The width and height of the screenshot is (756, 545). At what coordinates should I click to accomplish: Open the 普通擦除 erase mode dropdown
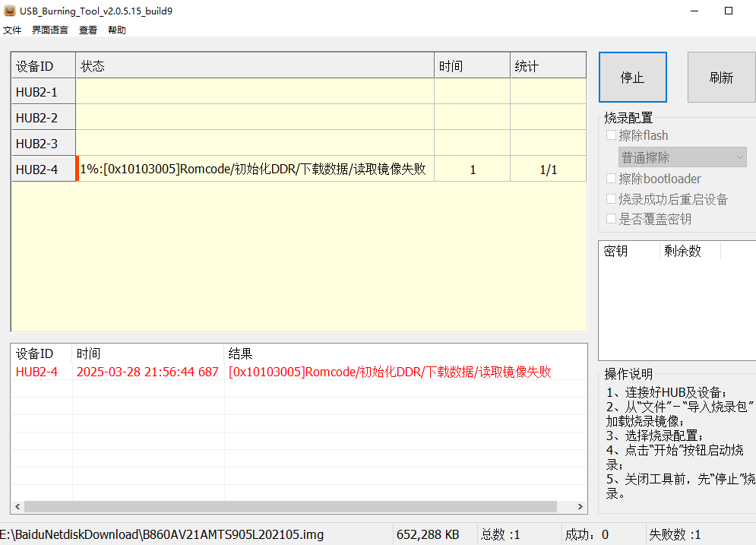pos(682,157)
